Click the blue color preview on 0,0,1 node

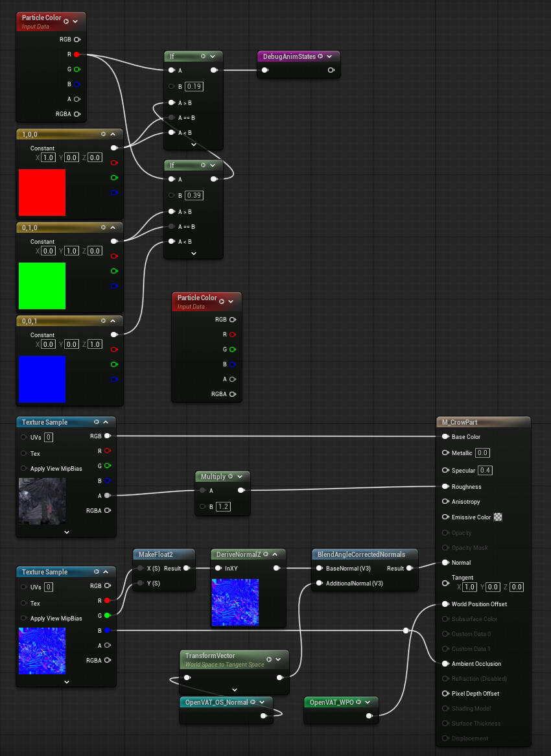pos(42,379)
